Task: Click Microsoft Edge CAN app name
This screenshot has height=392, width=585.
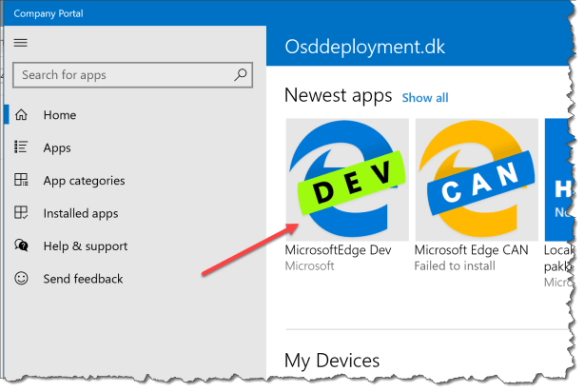Action: pyautogui.click(x=471, y=250)
